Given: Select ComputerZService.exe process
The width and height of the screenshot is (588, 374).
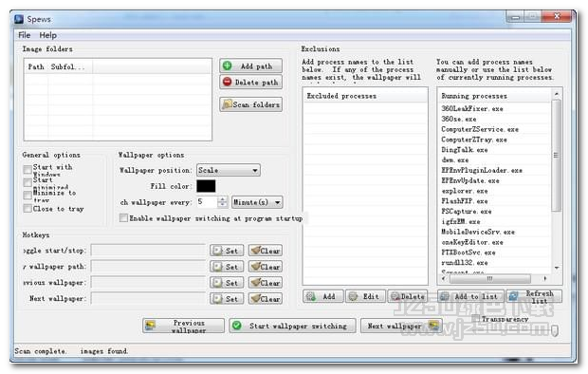Looking at the screenshot, I should [480, 129].
